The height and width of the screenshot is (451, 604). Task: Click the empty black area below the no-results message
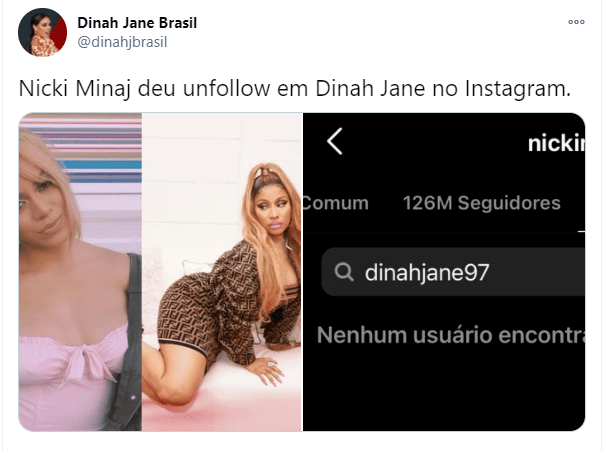tap(444, 389)
